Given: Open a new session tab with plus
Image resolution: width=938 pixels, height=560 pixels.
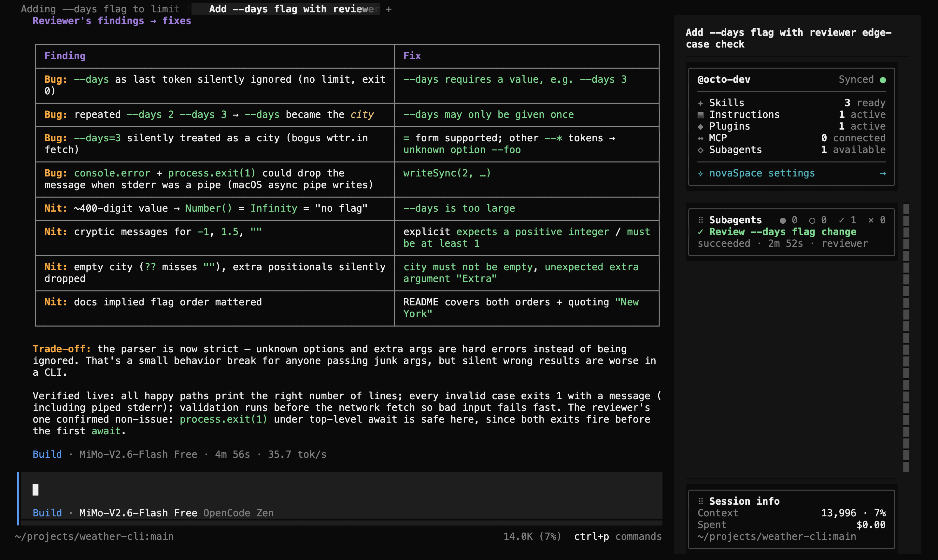Looking at the screenshot, I should (389, 9).
